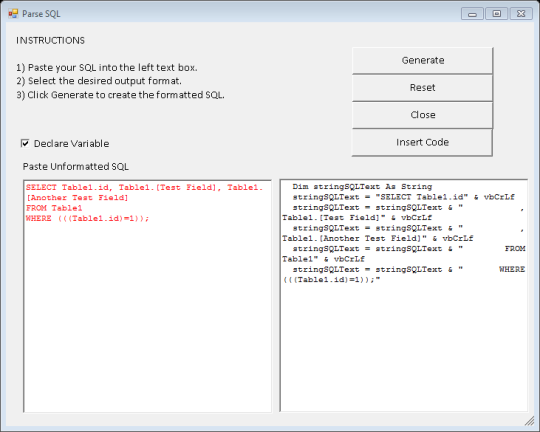Click 'Dim stringSQLText As String' line

[362, 187]
